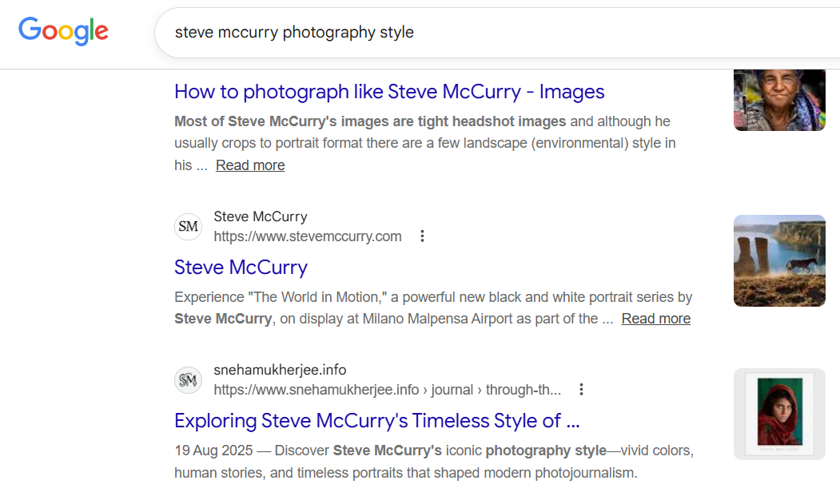Click the https://www.stevemccurry.com URL text
Viewport: 840px width, 504px height.
pyautogui.click(x=308, y=236)
